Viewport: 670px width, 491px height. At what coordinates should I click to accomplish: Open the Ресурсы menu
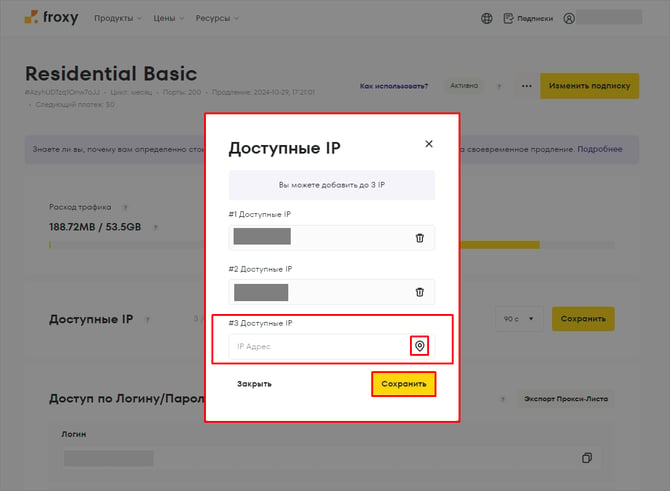tap(217, 18)
